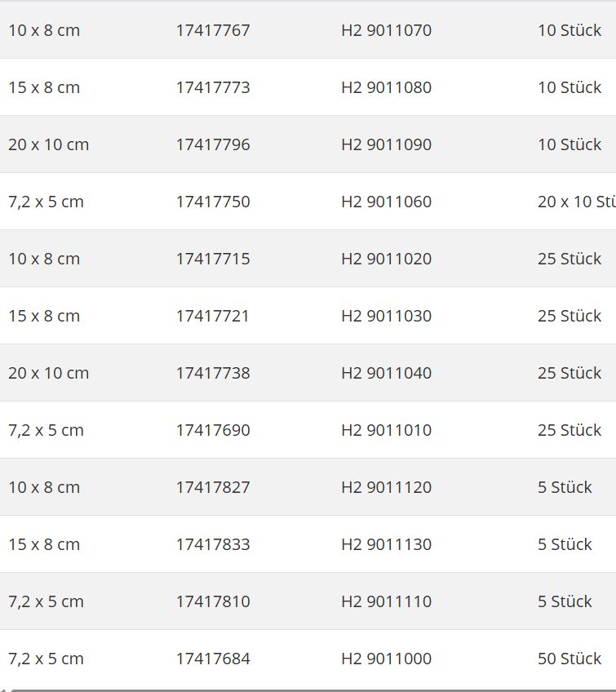
Task: Click article number 17417810
Action: click(x=213, y=602)
